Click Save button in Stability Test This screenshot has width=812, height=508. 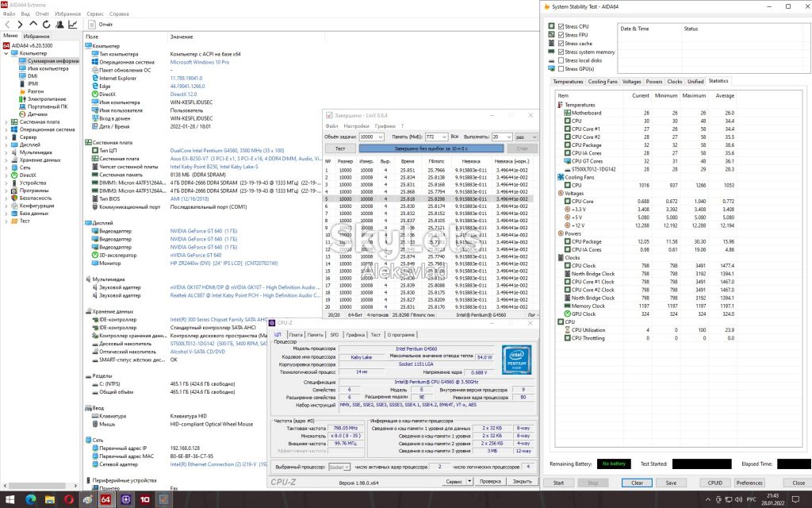click(671, 483)
